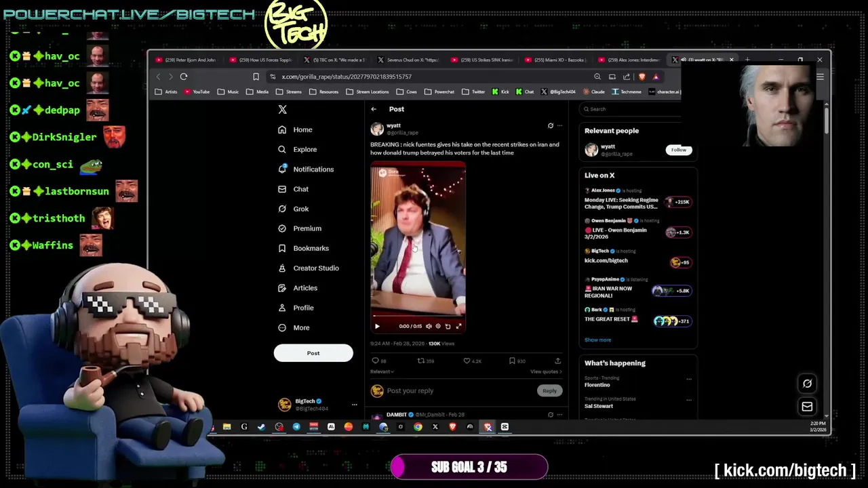Click the video progress bar

click(418, 317)
